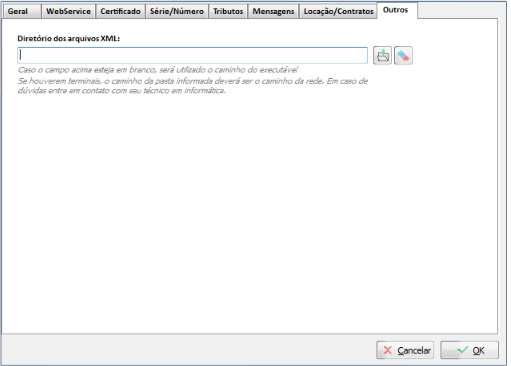The image size is (511, 366).
Task: Open the WebService tab
Action: click(x=68, y=11)
